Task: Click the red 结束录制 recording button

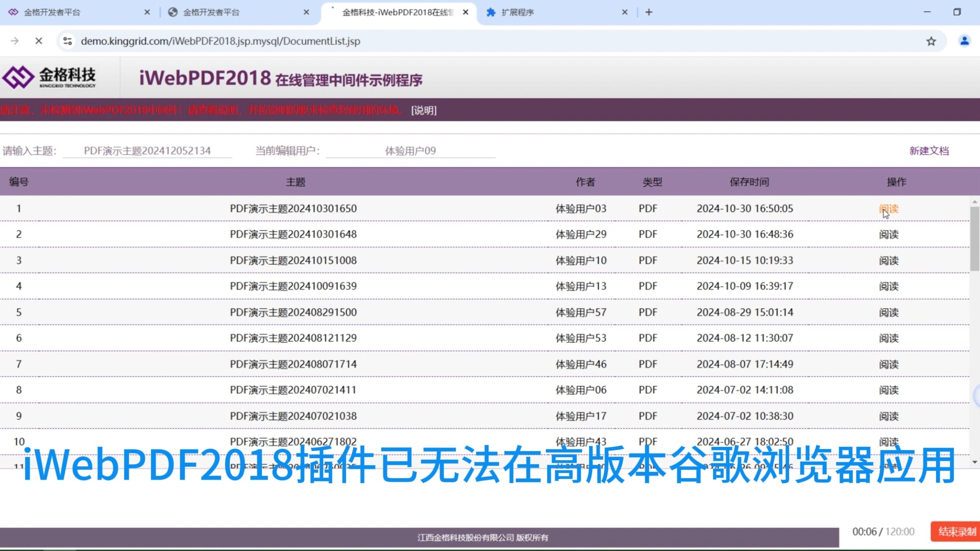Action: [954, 531]
